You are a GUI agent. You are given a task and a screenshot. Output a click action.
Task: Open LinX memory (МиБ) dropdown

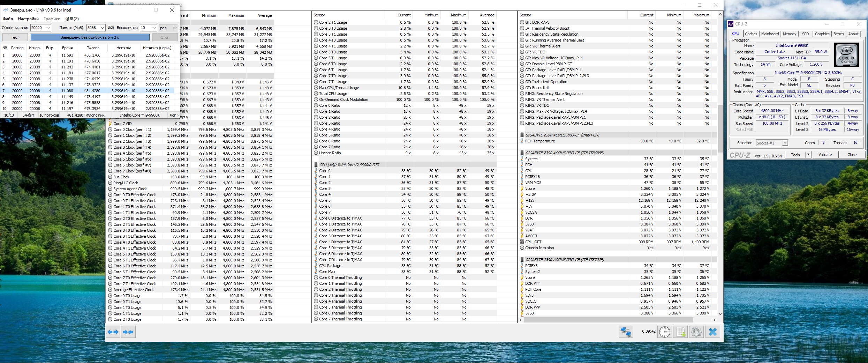tap(102, 28)
